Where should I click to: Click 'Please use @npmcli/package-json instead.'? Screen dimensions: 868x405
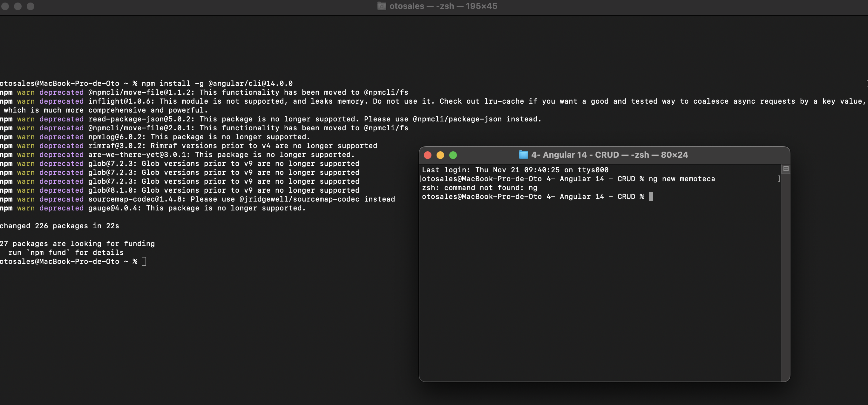pos(452,119)
